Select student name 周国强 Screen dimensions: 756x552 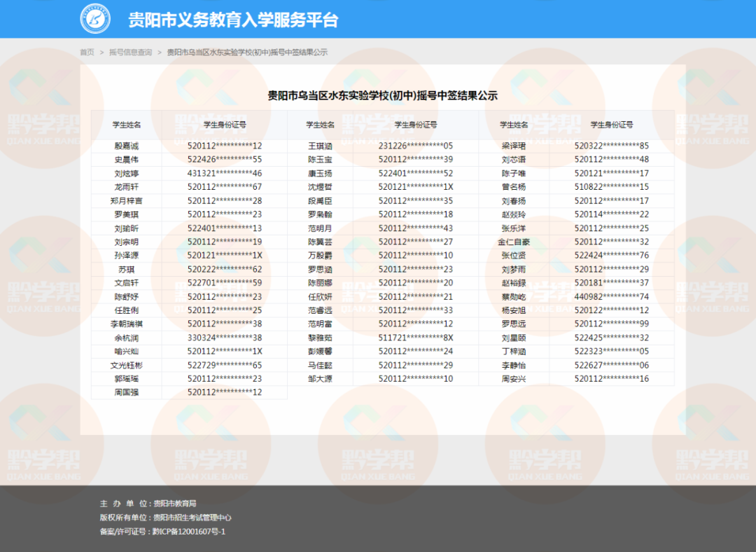tap(126, 392)
